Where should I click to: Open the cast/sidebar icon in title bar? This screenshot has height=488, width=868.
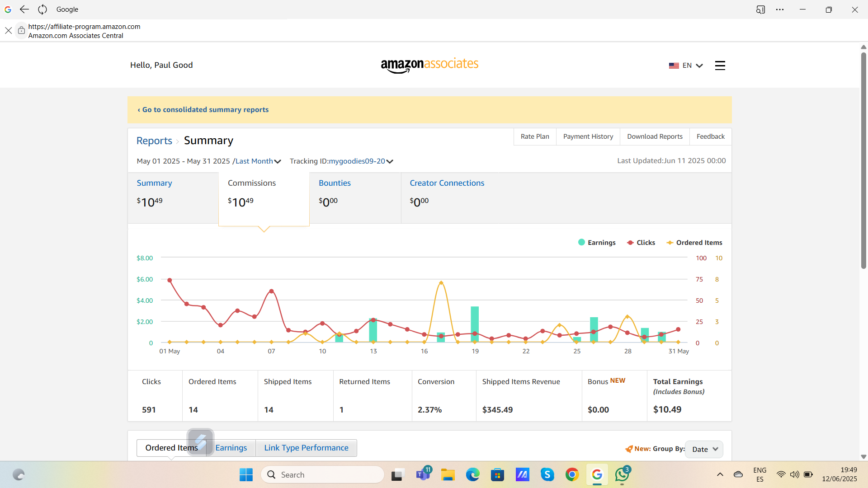coord(760,9)
